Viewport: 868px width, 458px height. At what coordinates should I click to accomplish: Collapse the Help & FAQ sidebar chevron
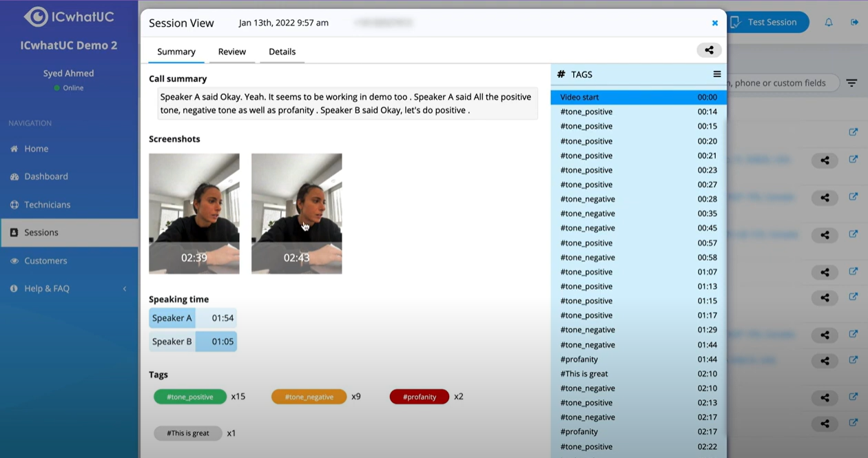[125, 289]
